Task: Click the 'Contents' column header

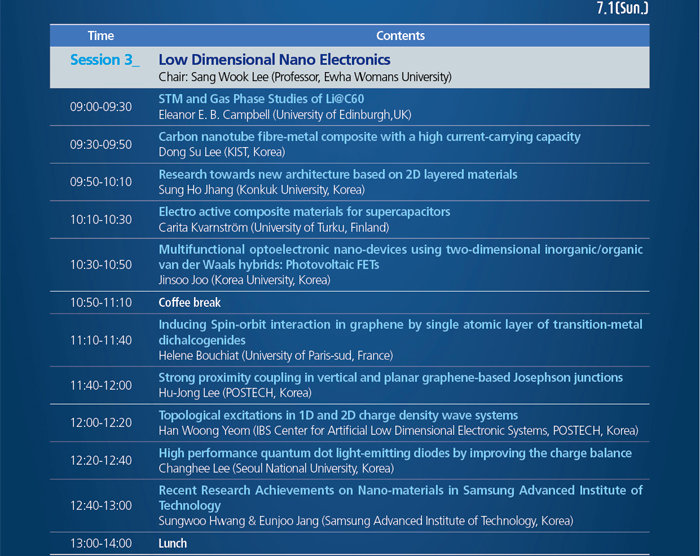Action: [401, 36]
